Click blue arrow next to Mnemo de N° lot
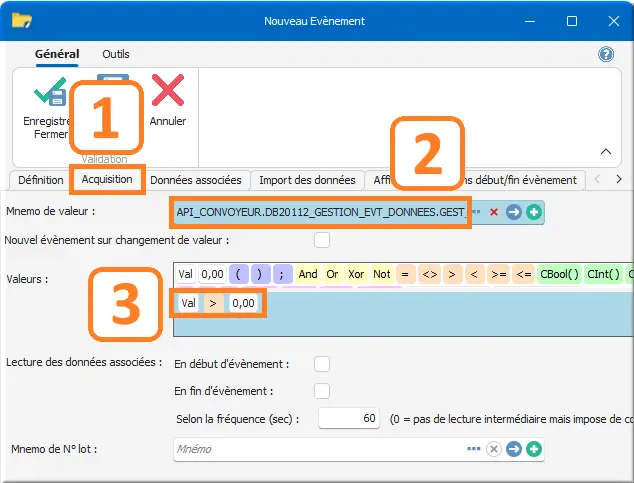 tap(514, 449)
